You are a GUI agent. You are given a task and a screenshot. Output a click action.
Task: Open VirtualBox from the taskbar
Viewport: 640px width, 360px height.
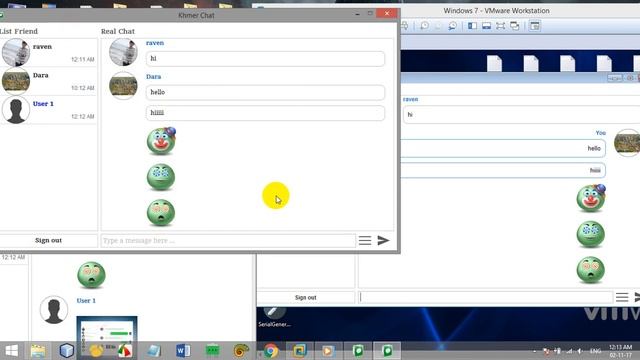click(x=66, y=351)
